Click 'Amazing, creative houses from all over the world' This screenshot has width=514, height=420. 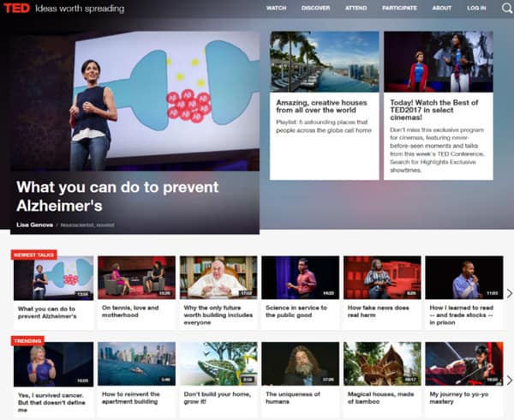point(321,106)
